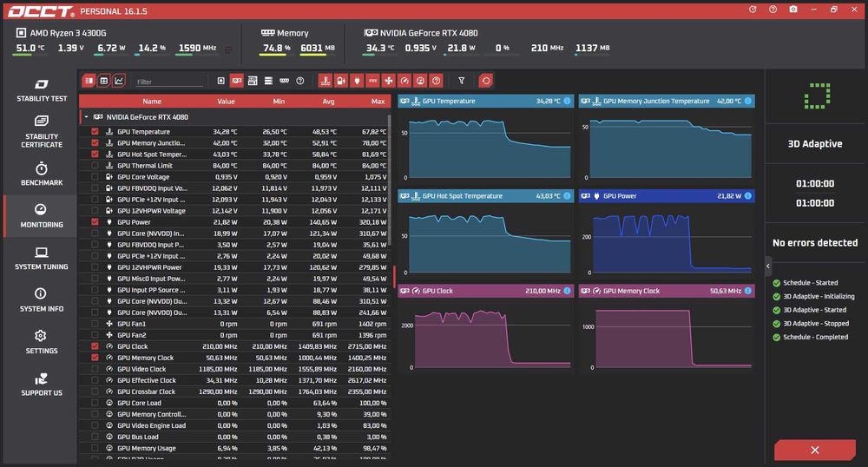This screenshot has width=868, height=467.
Task: Uncheck the GPU Temperature checkbox
Action: point(95,132)
